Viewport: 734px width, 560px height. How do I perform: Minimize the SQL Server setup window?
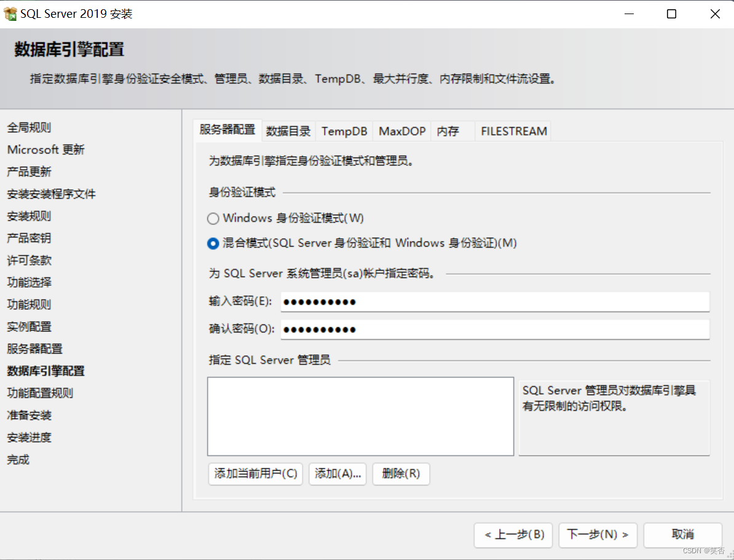(x=629, y=14)
